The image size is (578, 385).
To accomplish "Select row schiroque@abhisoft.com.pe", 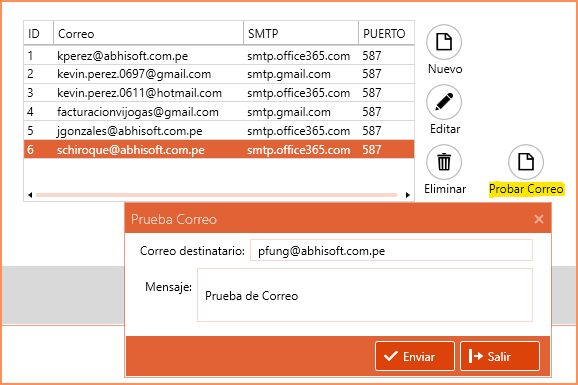I will point(219,149).
